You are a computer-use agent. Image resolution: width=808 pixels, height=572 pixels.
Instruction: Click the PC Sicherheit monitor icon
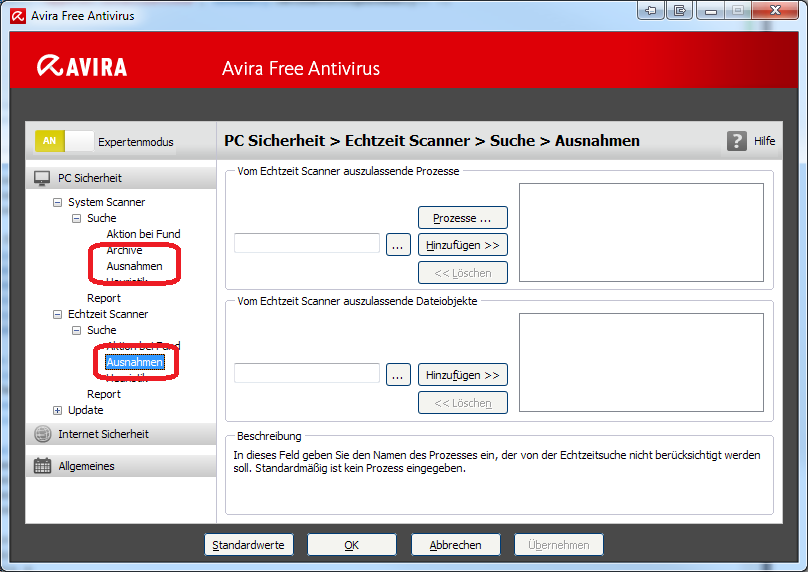pos(42,178)
